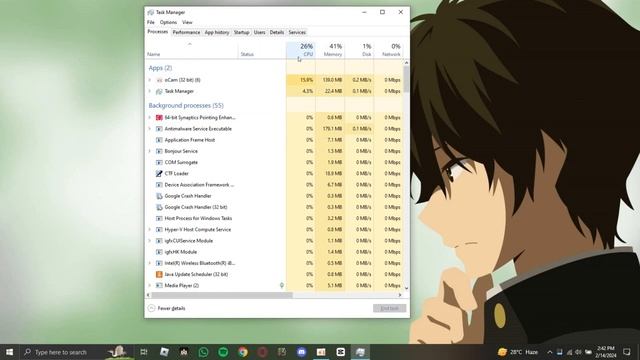Screen dimensions: 640x360
Task: Expand the Task Manager app row
Action: pos(150,91)
